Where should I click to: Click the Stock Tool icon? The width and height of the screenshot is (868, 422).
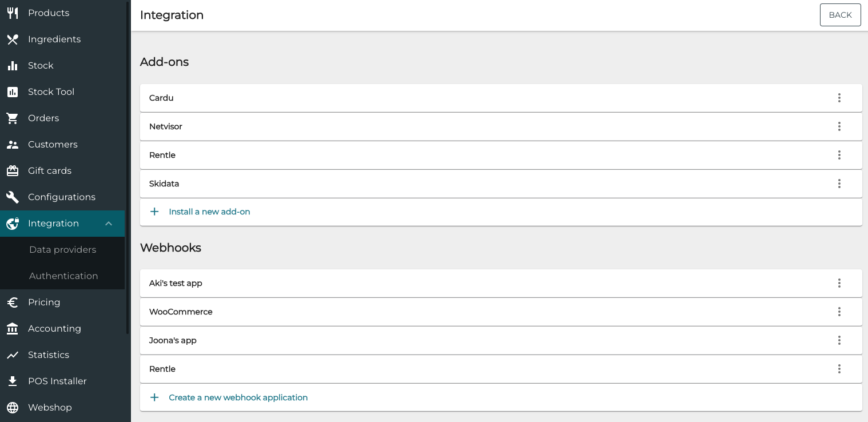coord(13,91)
